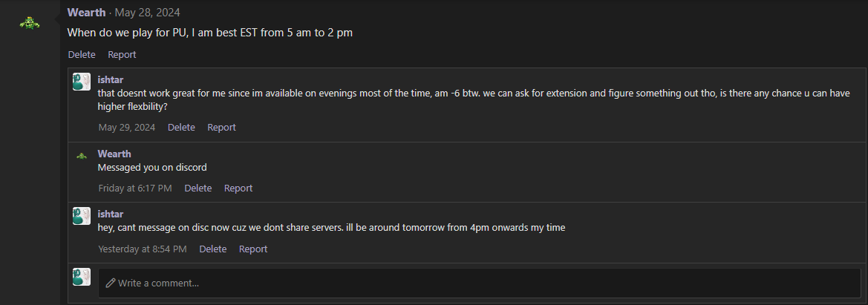Image resolution: width=868 pixels, height=305 pixels.
Task: Open ishtar's username on the first comment
Action: click(x=110, y=79)
